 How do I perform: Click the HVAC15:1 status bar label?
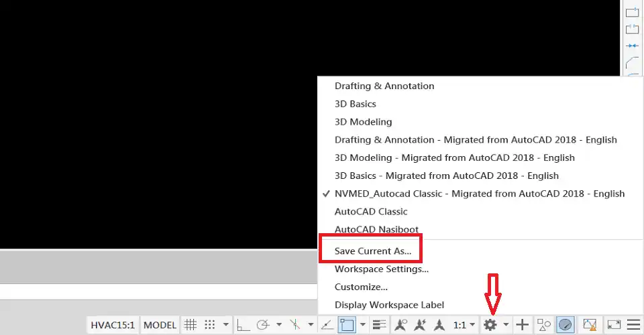(x=113, y=325)
